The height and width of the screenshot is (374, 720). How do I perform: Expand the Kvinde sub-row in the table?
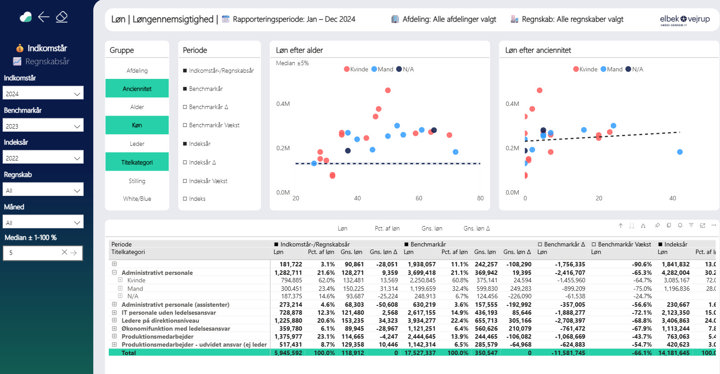coord(120,280)
